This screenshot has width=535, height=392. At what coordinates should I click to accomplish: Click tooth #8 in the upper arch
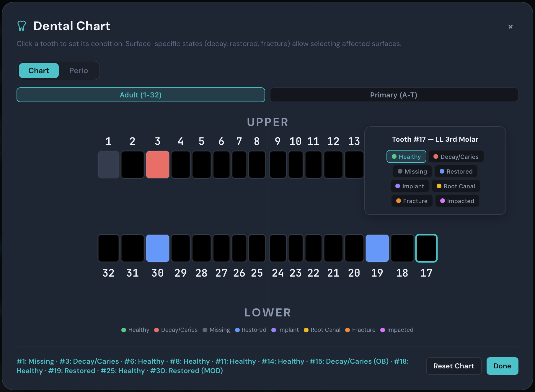pyautogui.click(x=257, y=164)
